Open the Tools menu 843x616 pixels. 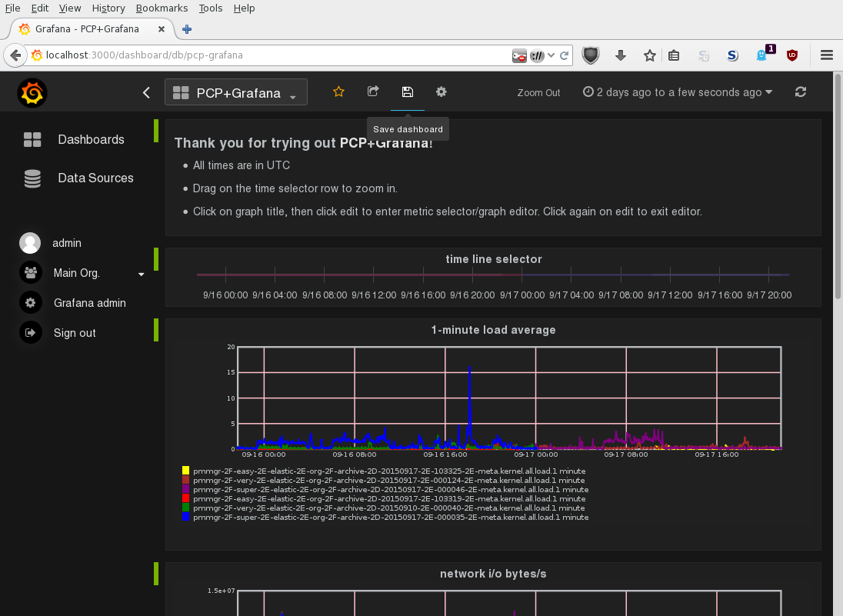210,8
